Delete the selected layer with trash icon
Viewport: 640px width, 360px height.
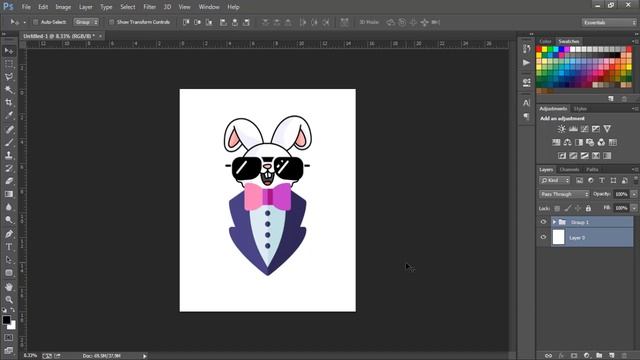tap(624, 356)
